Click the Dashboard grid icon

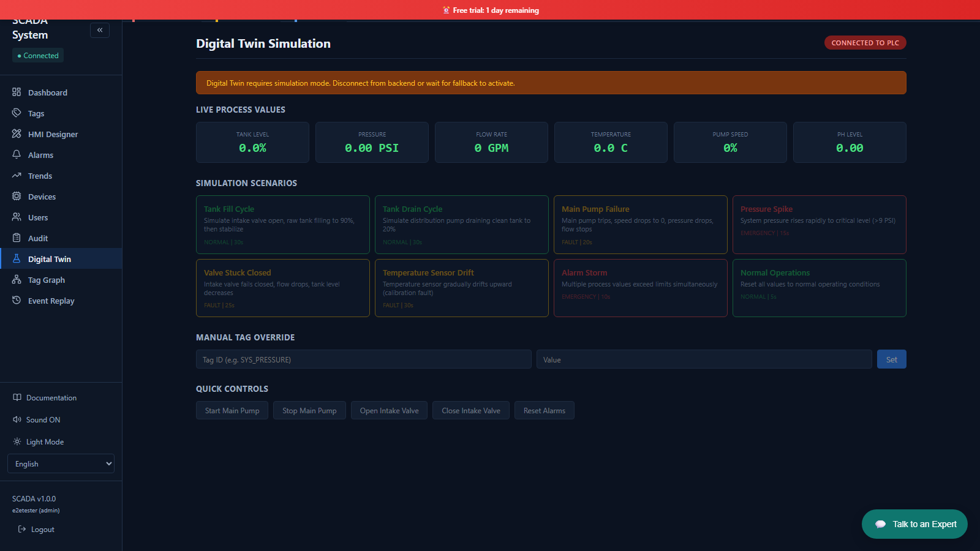[x=17, y=92]
